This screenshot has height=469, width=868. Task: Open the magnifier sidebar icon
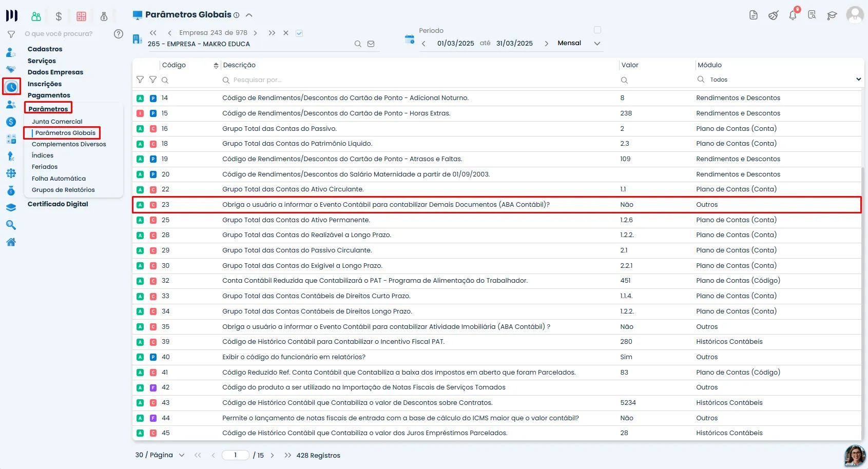click(x=11, y=225)
